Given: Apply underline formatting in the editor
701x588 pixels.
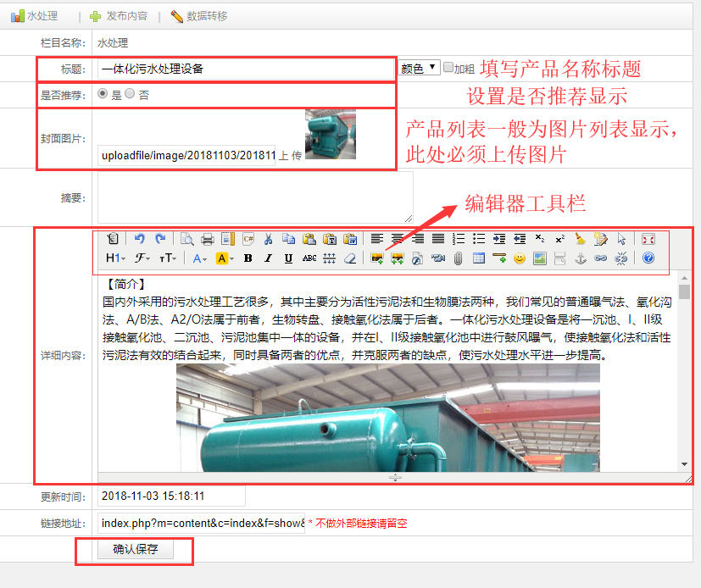Looking at the screenshot, I should click(288, 258).
